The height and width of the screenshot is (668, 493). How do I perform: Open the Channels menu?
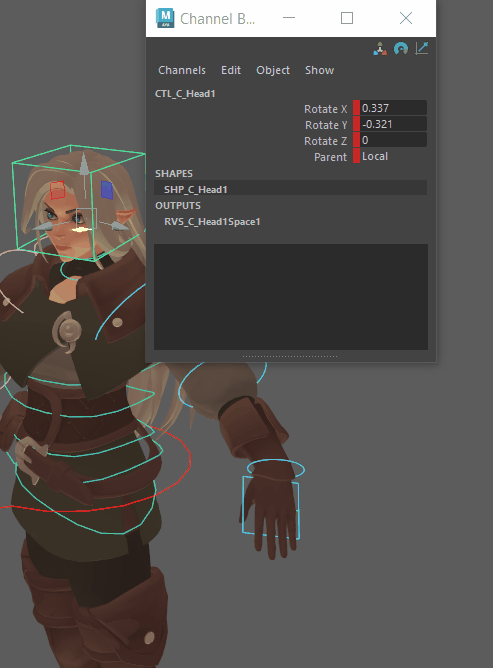click(182, 70)
